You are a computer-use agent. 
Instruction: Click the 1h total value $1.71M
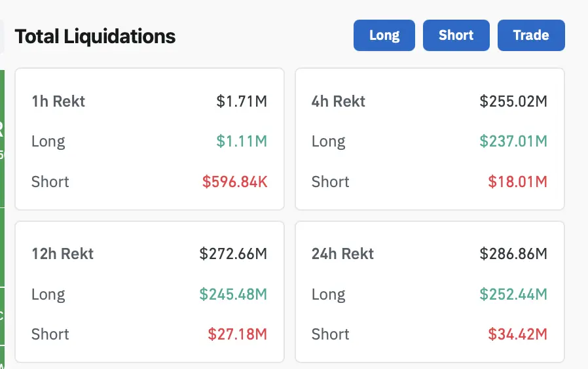(x=242, y=101)
